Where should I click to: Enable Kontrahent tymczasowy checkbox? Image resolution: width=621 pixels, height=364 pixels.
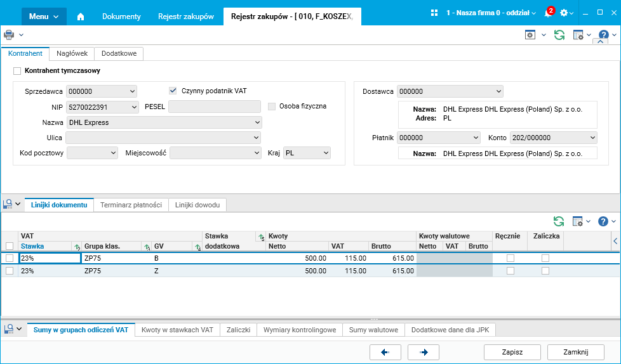tap(17, 71)
